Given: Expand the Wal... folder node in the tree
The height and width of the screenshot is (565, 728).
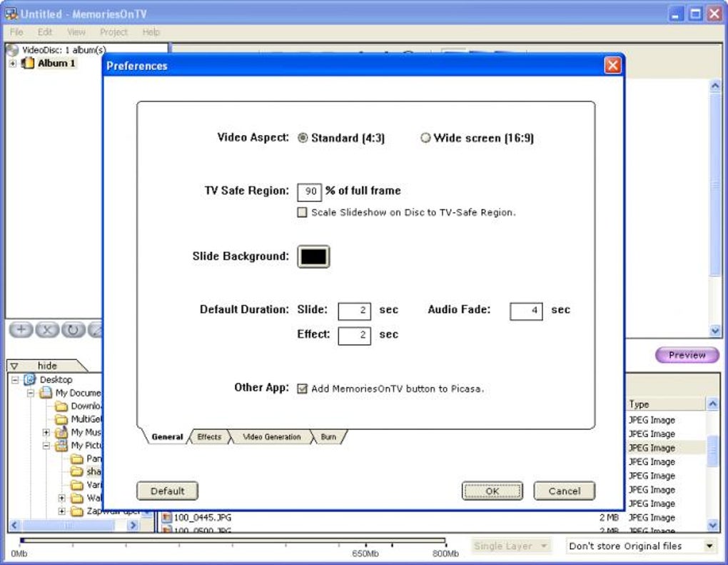Looking at the screenshot, I should click(62, 498).
